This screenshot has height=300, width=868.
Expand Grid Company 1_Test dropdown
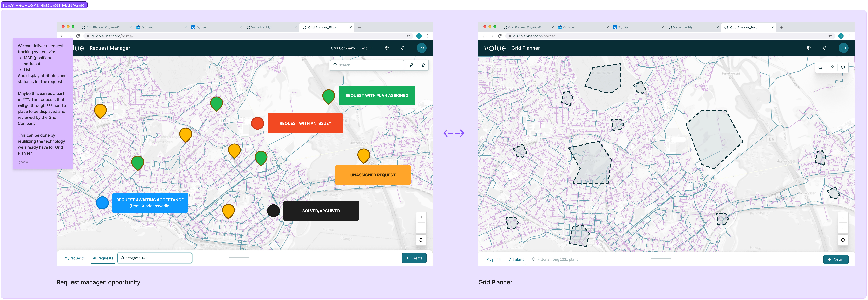[351, 48]
